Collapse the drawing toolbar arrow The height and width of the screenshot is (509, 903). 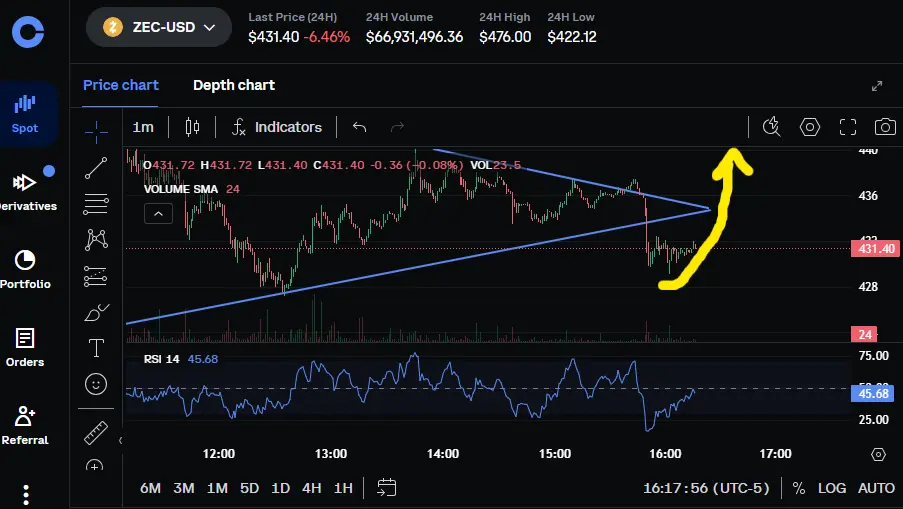120,440
